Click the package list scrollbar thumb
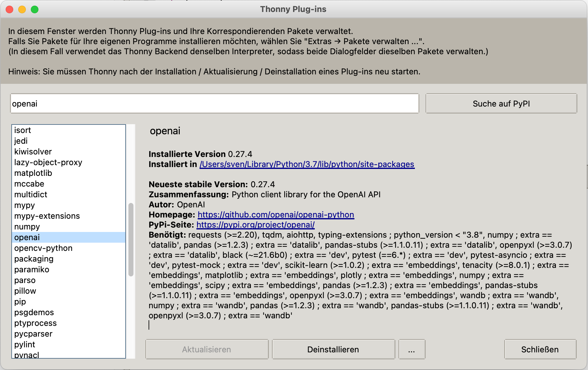This screenshot has height=370, width=588. click(131, 240)
